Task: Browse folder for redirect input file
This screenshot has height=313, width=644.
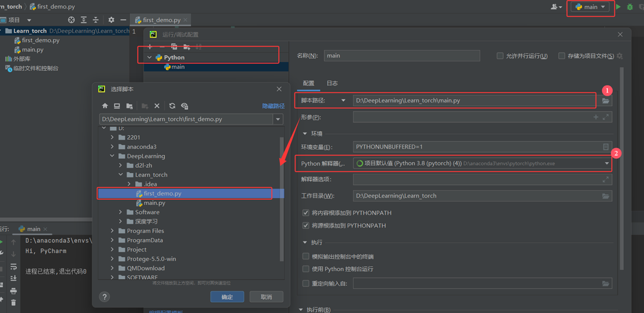Action: click(605, 283)
